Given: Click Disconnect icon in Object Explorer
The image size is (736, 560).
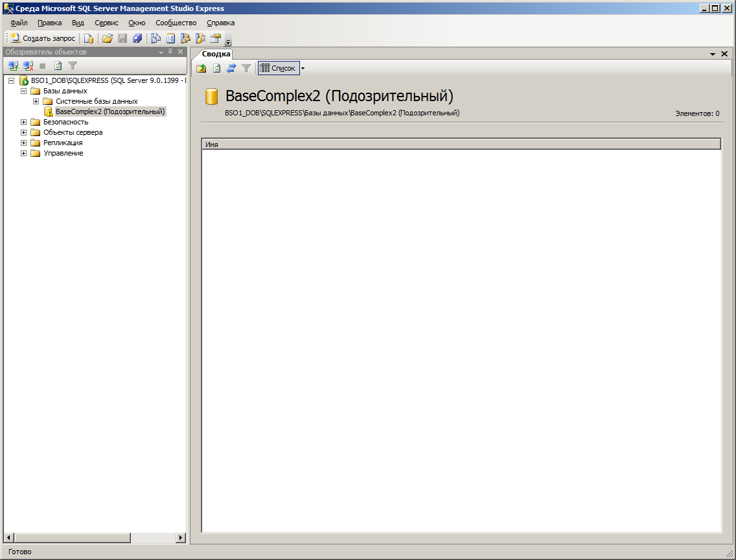Looking at the screenshot, I should pyautogui.click(x=28, y=65).
